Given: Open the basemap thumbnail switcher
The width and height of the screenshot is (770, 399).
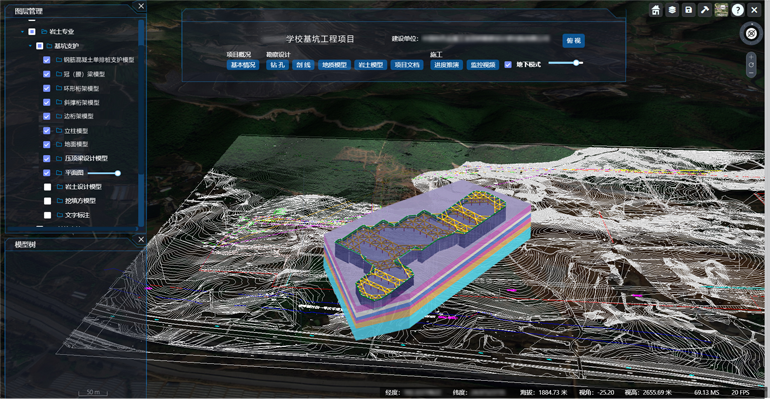Looking at the screenshot, I should (721, 10).
